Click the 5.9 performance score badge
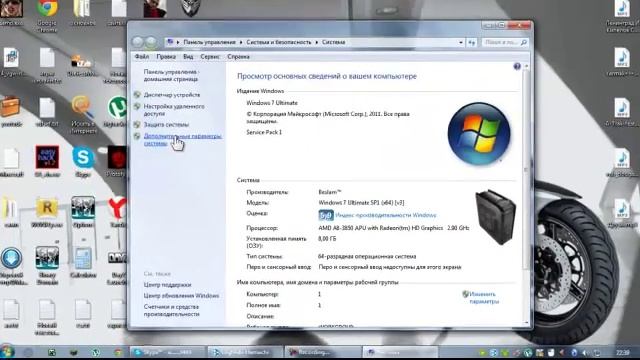This screenshot has height=360, width=640. (326, 215)
